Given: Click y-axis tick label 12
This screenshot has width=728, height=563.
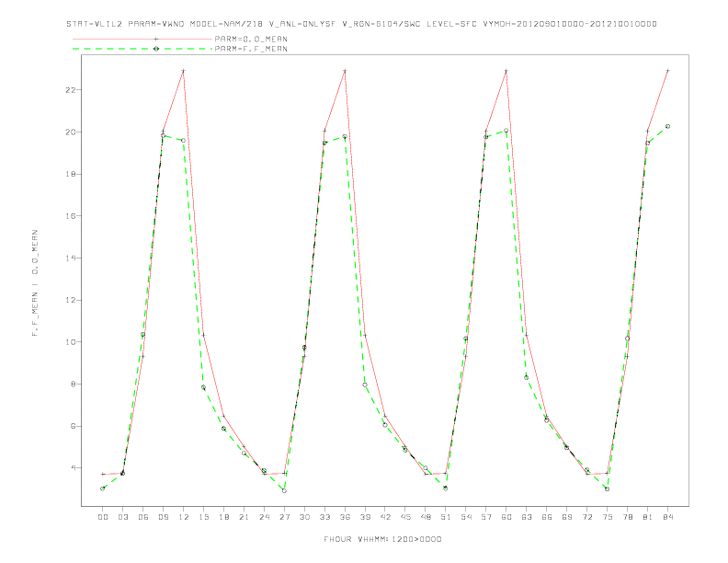Looking at the screenshot, I should tap(71, 300).
